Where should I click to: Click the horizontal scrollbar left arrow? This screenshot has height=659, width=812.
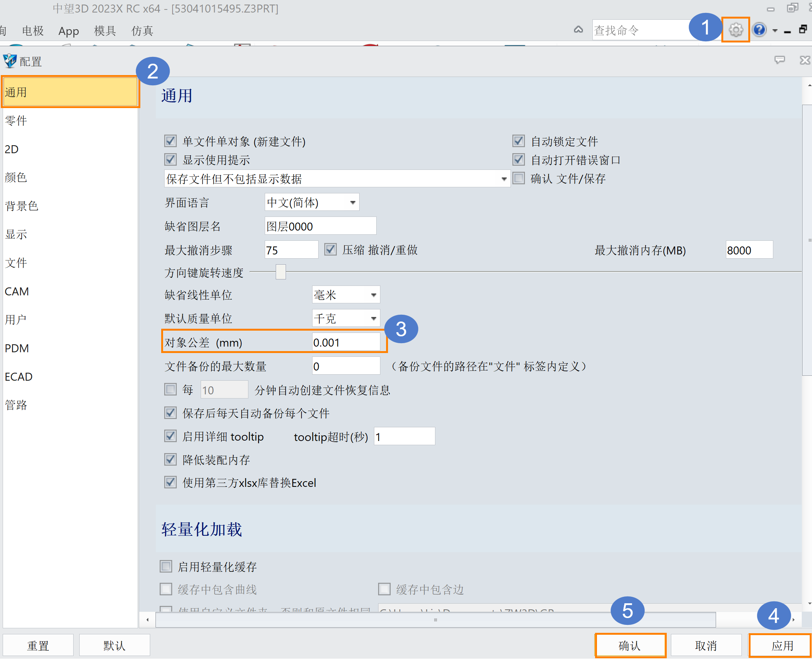pos(147,620)
